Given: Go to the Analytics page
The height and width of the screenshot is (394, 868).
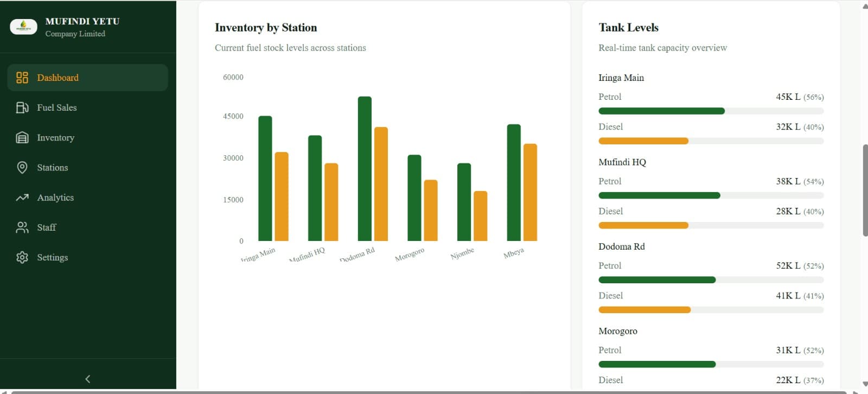Looking at the screenshot, I should (x=55, y=198).
